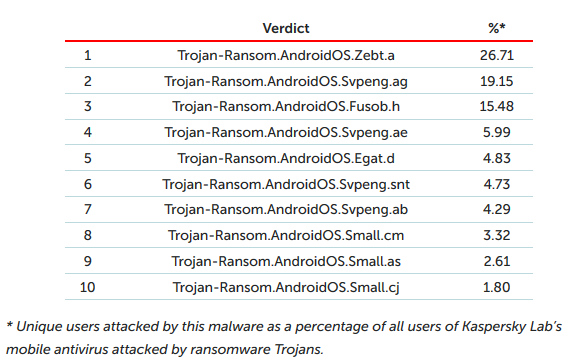Select the Trojan-Ransom.AndroidOS.Svpeng.ae row

(x=299, y=132)
